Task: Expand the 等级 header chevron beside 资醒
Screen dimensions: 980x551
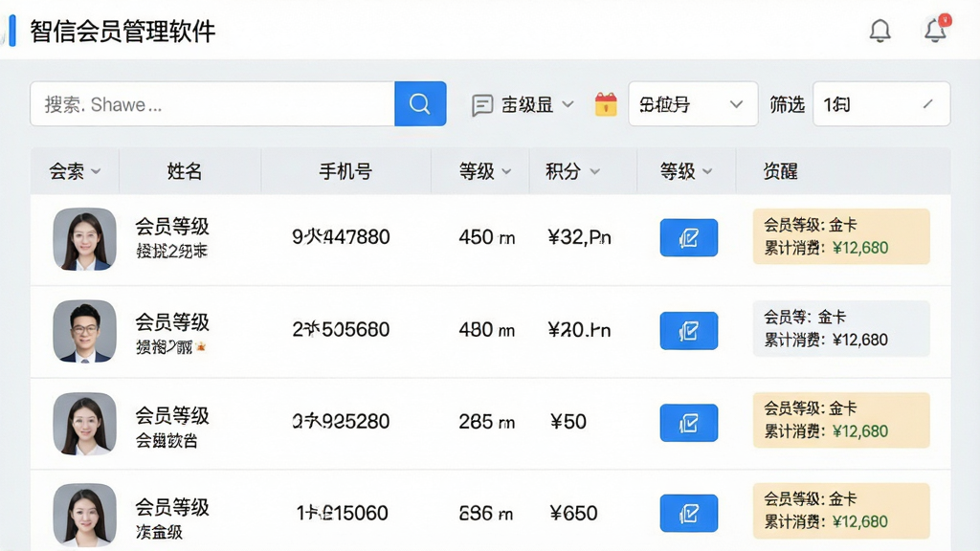Action: coord(707,171)
